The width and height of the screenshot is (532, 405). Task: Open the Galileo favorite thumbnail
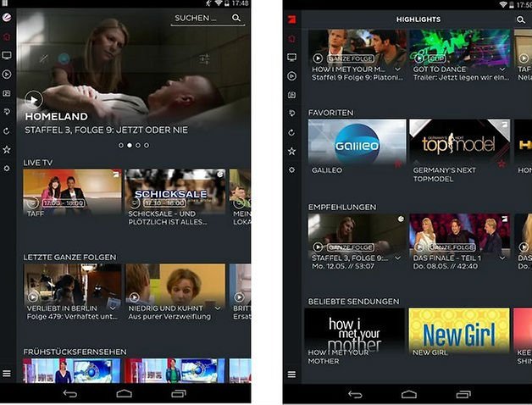(x=357, y=141)
